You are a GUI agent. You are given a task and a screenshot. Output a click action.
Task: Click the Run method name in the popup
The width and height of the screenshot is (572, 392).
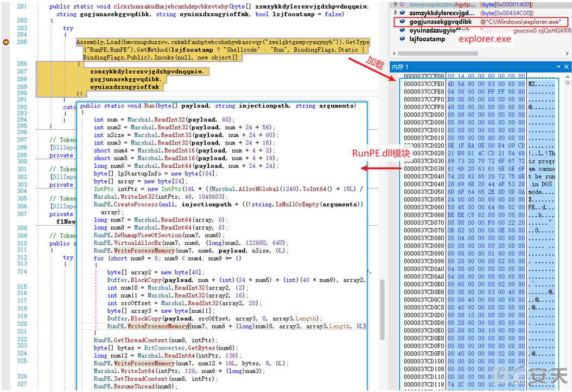point(149,106)
